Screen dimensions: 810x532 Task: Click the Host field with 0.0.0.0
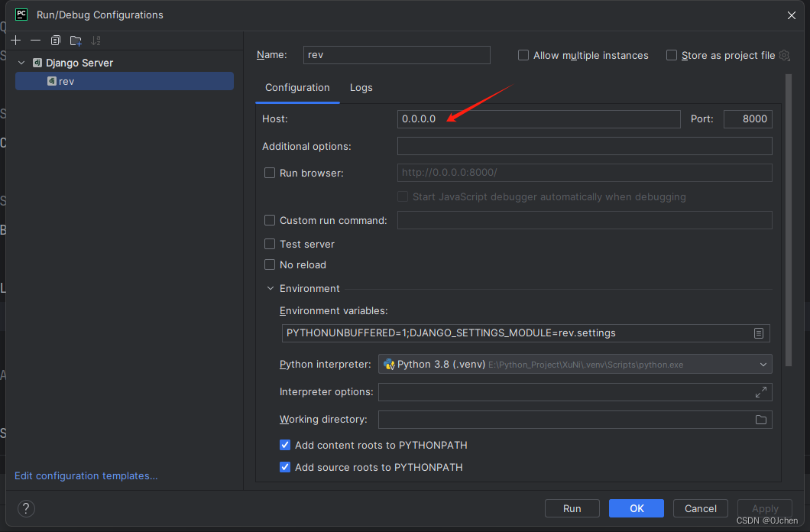pos(539,118)
